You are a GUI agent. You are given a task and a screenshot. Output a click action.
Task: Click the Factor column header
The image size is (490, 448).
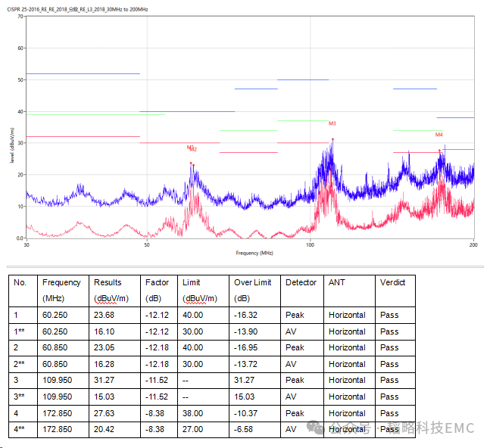point(157,282)
